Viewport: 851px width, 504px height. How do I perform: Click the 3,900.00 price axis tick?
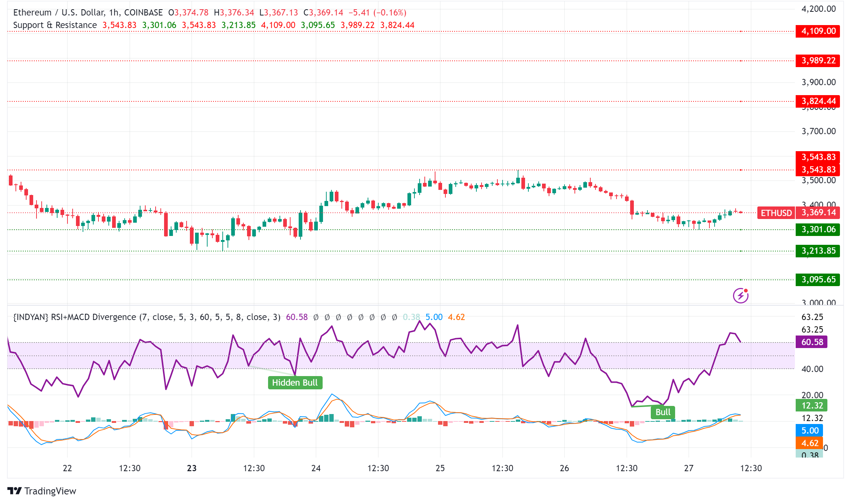pyautogui.click(x=819, y=82)
